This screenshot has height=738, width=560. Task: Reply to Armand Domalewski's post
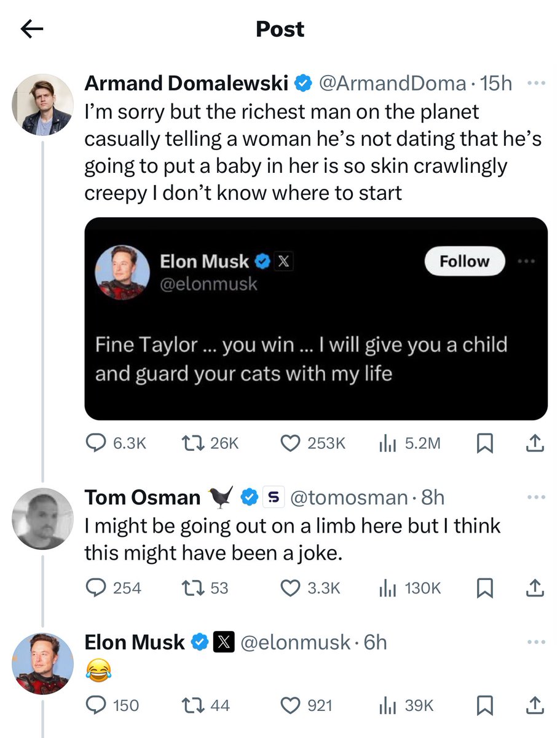[95, 443]
